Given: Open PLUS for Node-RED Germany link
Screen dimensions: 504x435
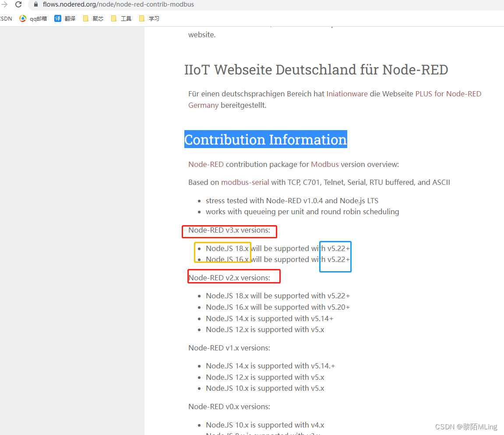Looking at the screenshot, I should [448, 94].
